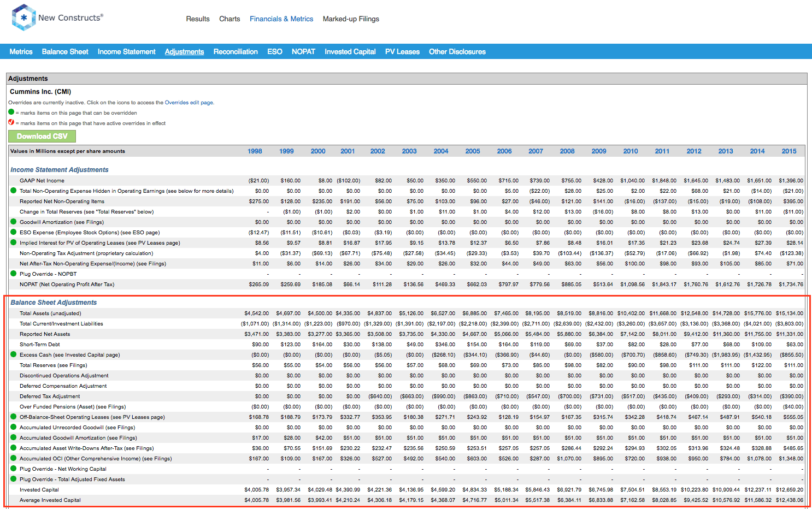Click the Cummins Inc. (CMI) company title
This screenshot has width=812, height=509.
[x=40, y=92]
